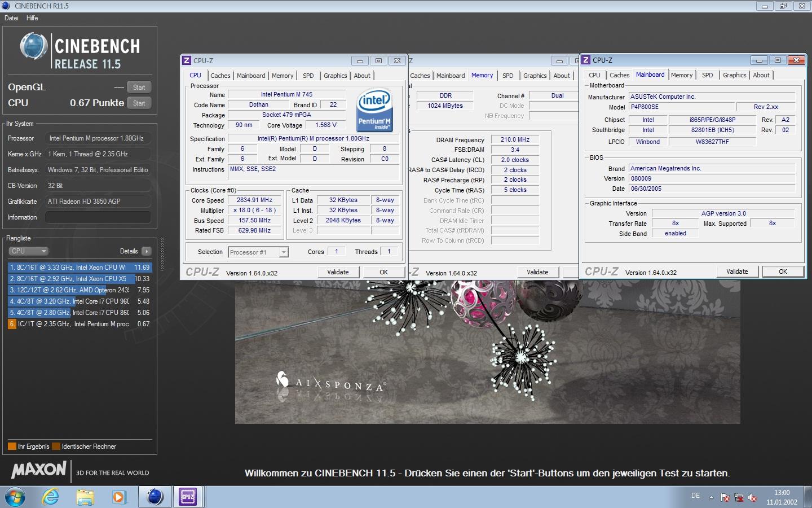Click the Z icon in the left CPU-Z title bar

pos(187,60)
